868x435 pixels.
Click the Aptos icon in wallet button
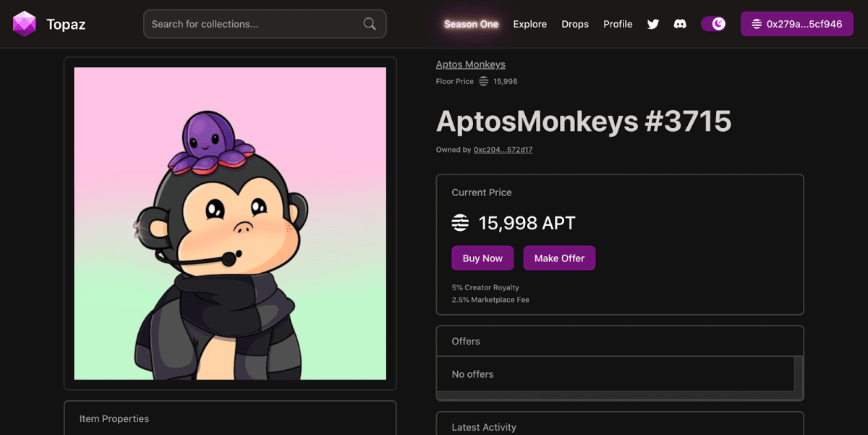(x=757, y=24)
